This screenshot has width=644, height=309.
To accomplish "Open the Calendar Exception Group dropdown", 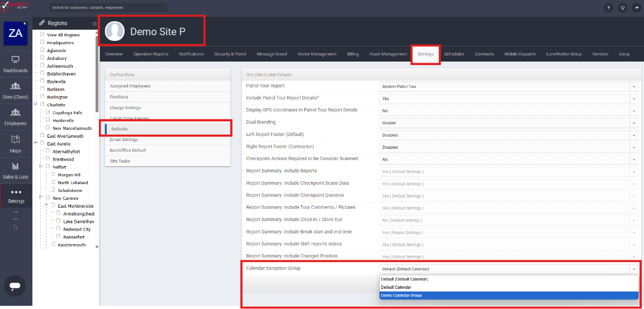I will [x=509, y=269].
